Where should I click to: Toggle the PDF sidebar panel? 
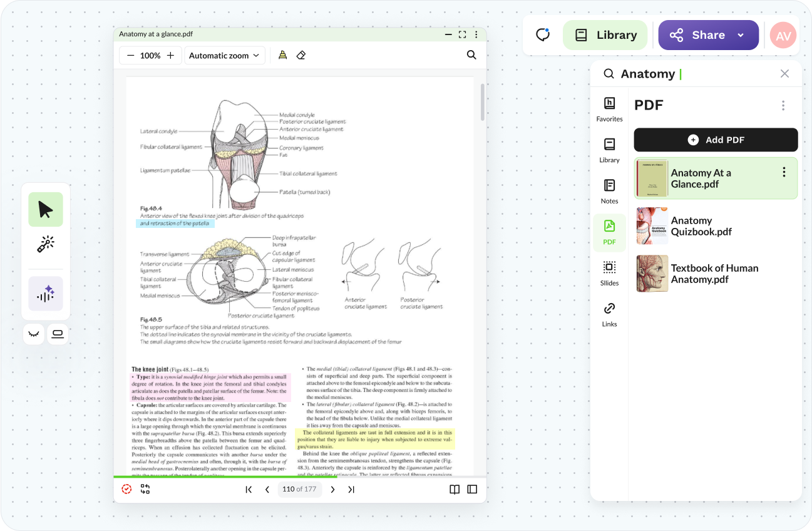pyautogui.click(x=472, y=490)
